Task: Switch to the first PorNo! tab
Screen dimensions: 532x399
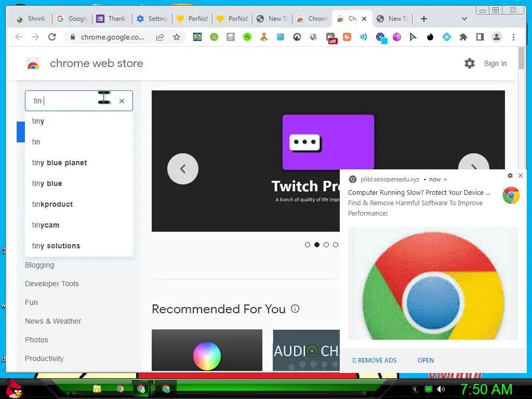Action: click(x=192, y=19)
